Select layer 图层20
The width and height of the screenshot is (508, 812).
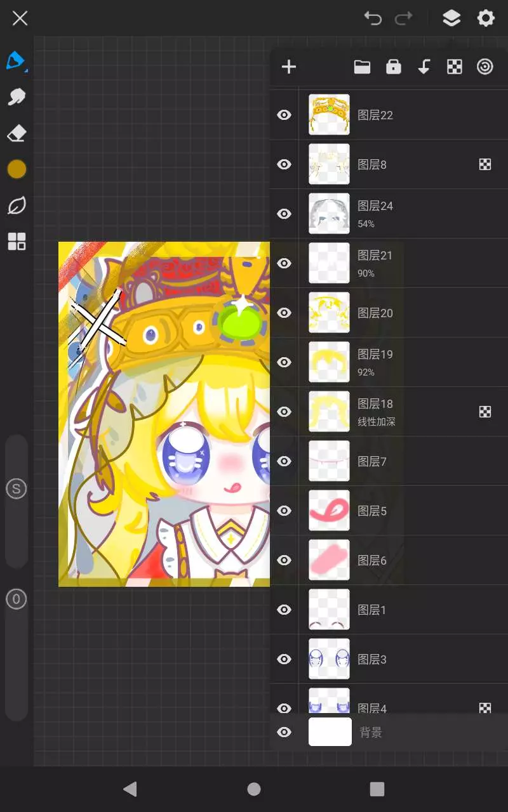389,313
